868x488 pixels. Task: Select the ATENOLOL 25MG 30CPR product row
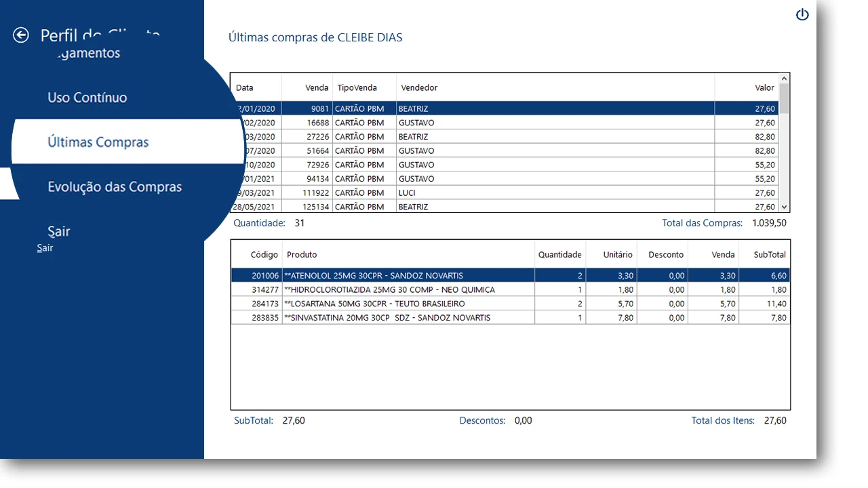point(511,276)
